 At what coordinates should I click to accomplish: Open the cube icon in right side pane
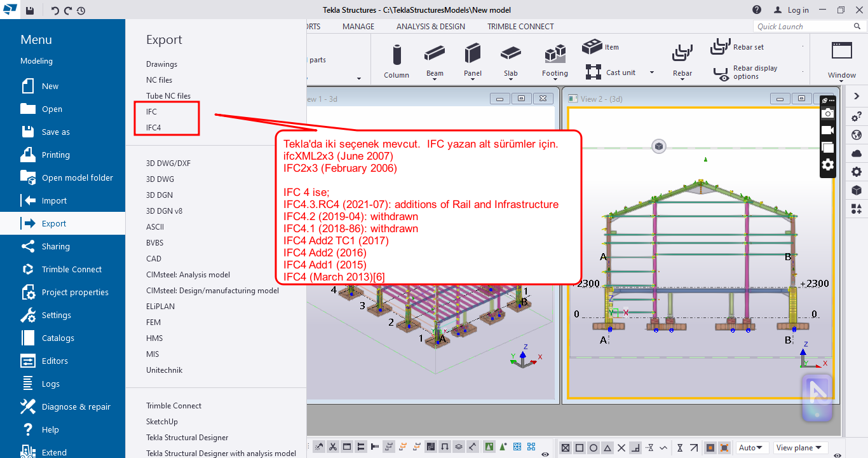click(x=857, y=190)
